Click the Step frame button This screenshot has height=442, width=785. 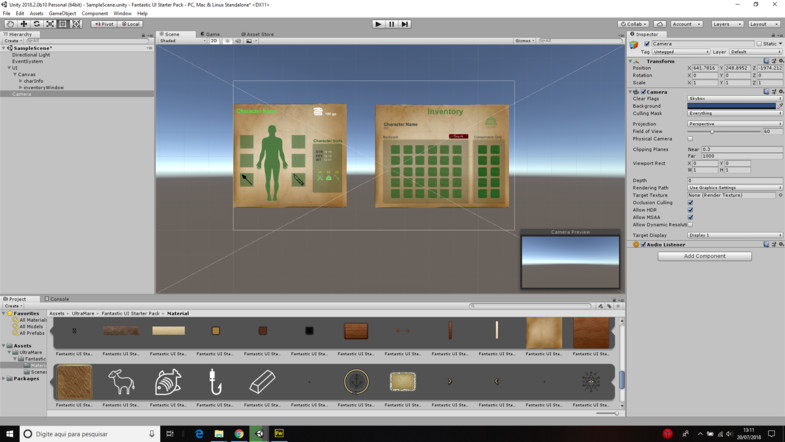[405, 24]
